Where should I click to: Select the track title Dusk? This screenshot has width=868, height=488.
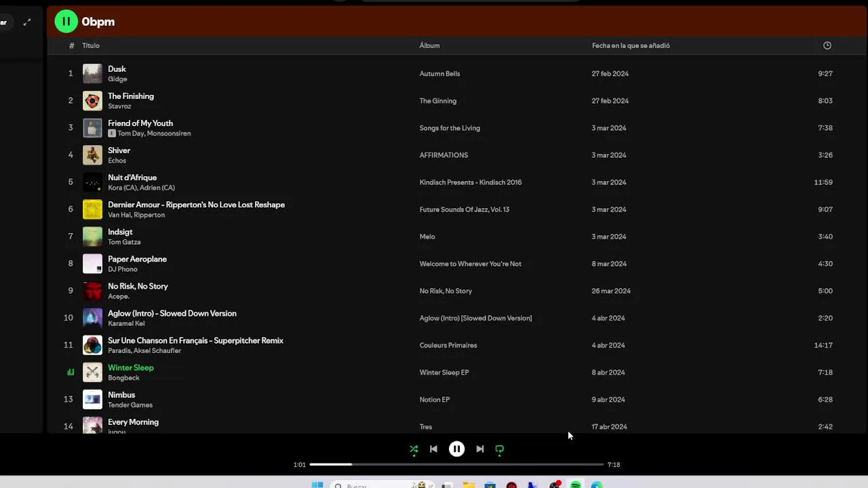[x=117, y=68]
